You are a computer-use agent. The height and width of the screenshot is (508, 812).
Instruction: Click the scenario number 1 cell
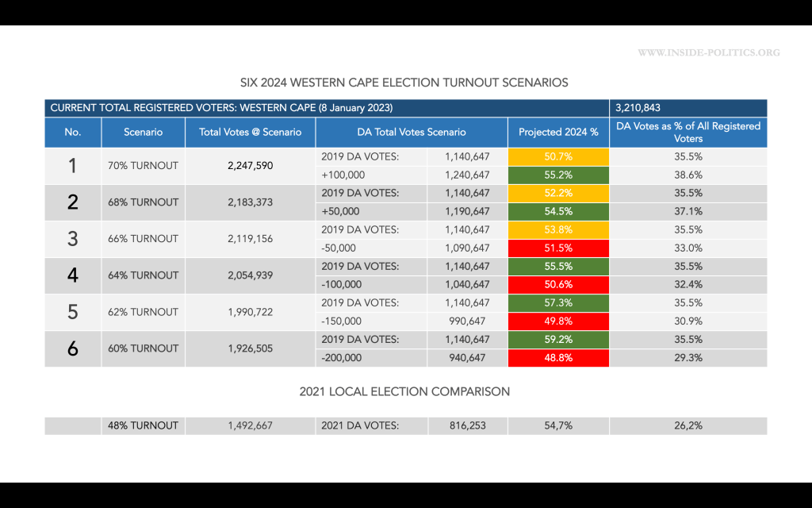coord(73,166)
